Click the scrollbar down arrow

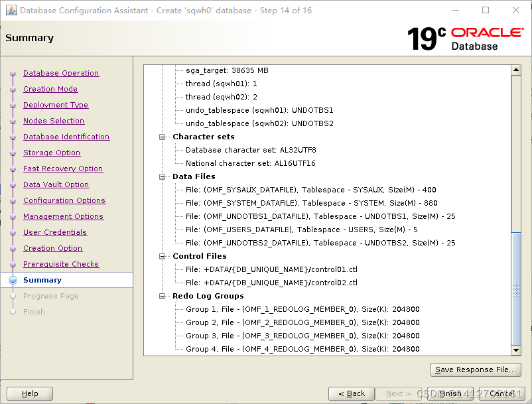click(x=516, y=350)
